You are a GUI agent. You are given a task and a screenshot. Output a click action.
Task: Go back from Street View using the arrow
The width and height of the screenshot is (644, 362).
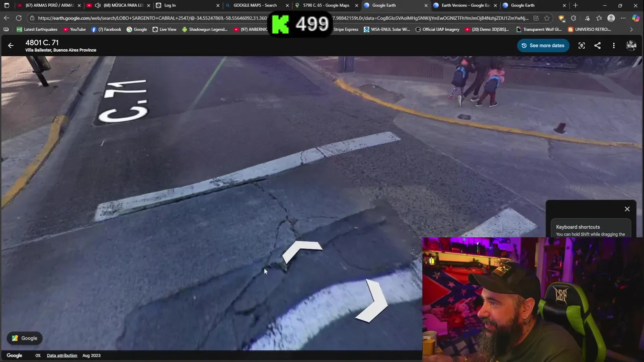[11, 45]
